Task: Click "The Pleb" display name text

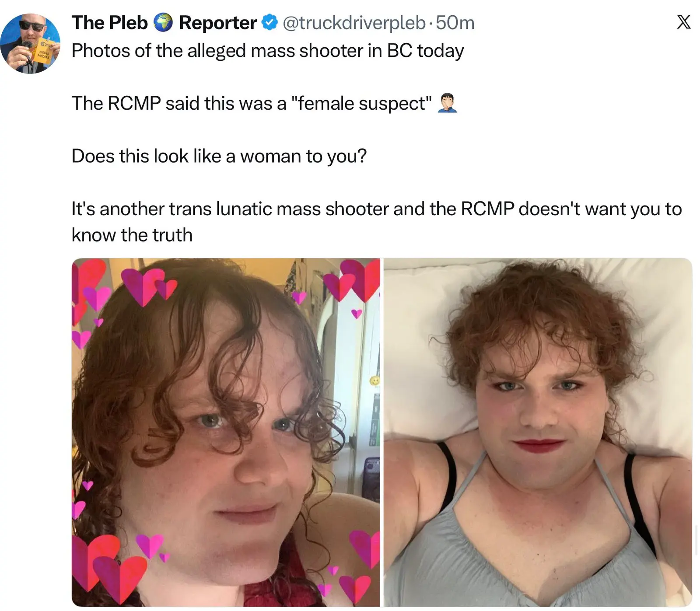Action: [110, 23]
